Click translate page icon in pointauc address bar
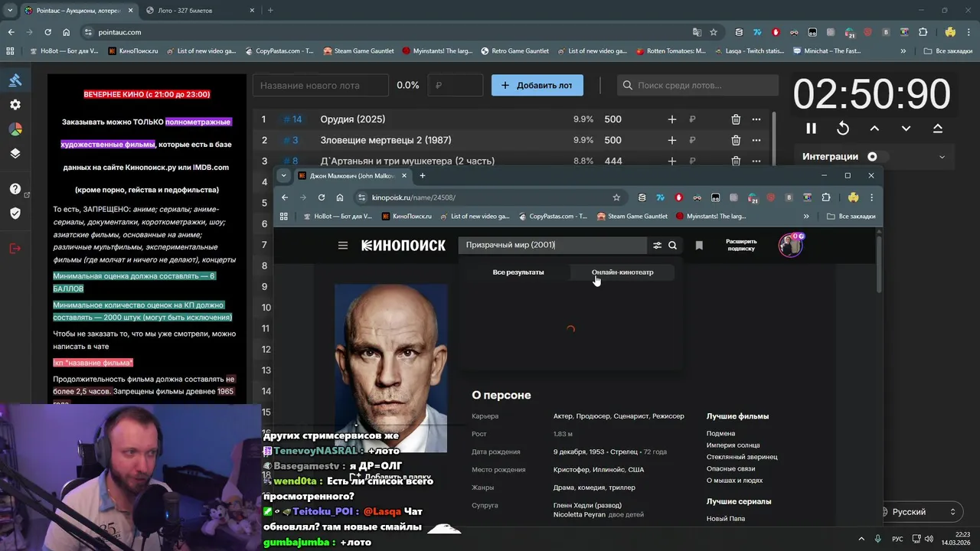 click(x=697, y=32)
